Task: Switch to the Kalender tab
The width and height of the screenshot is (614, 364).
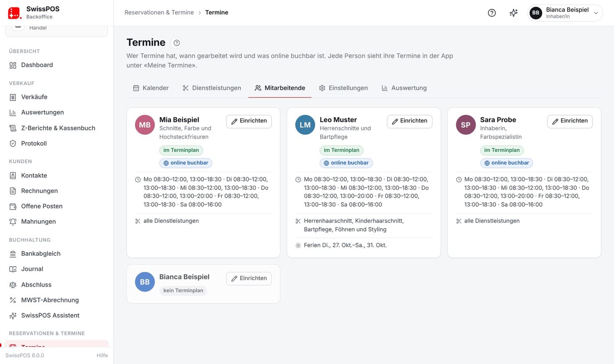Action: 151,88
